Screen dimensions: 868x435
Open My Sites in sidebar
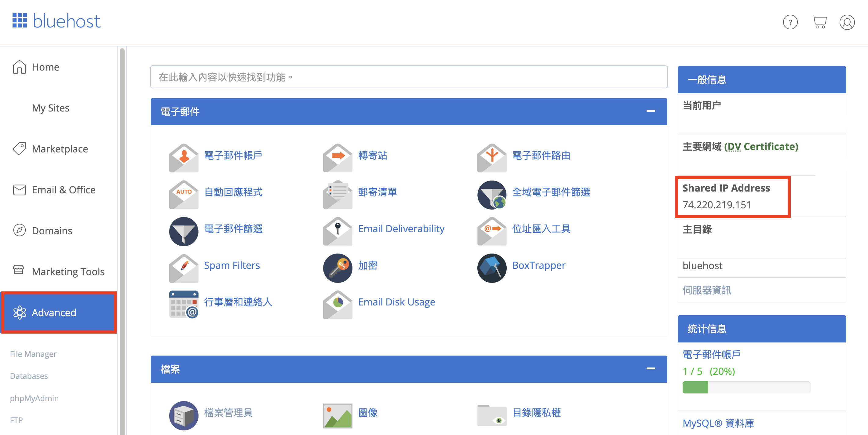tap(50, 108)
